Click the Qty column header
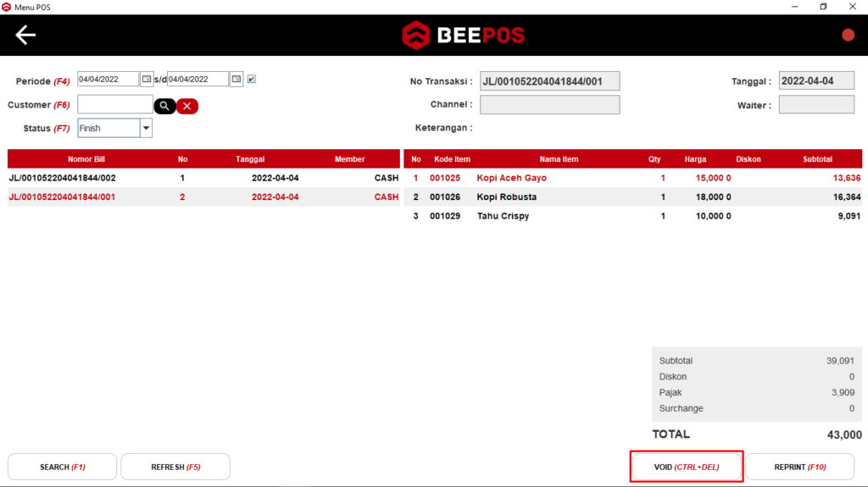Screen dimensions: 868x487 click(x=654, y=159)
